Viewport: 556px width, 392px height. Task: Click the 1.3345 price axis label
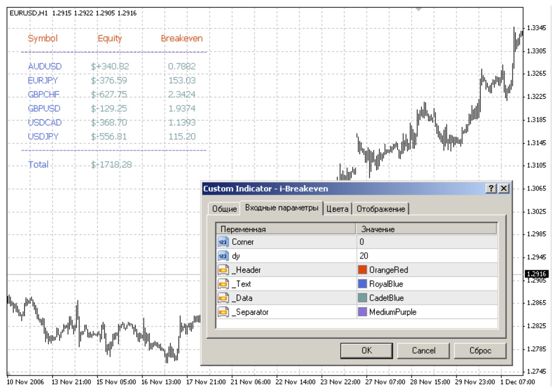[536, 28]
